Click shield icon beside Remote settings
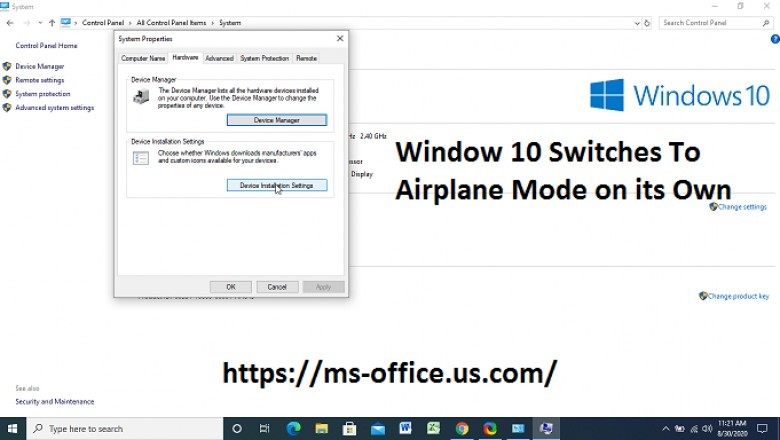Viewport: 780px width, 440px height. tap(7, 80)
